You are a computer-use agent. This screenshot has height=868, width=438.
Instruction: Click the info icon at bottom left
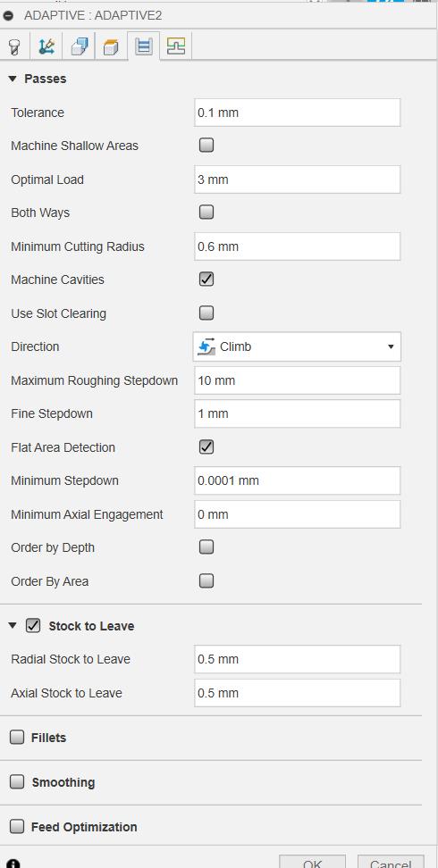click(13, 864)
